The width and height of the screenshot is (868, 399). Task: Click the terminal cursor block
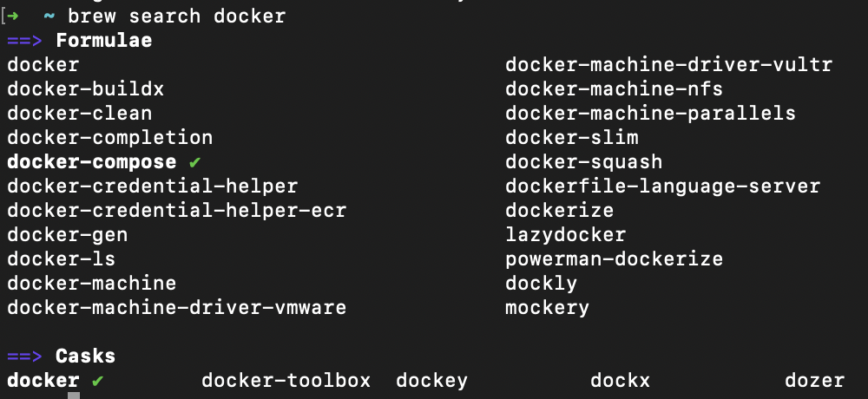74,396
